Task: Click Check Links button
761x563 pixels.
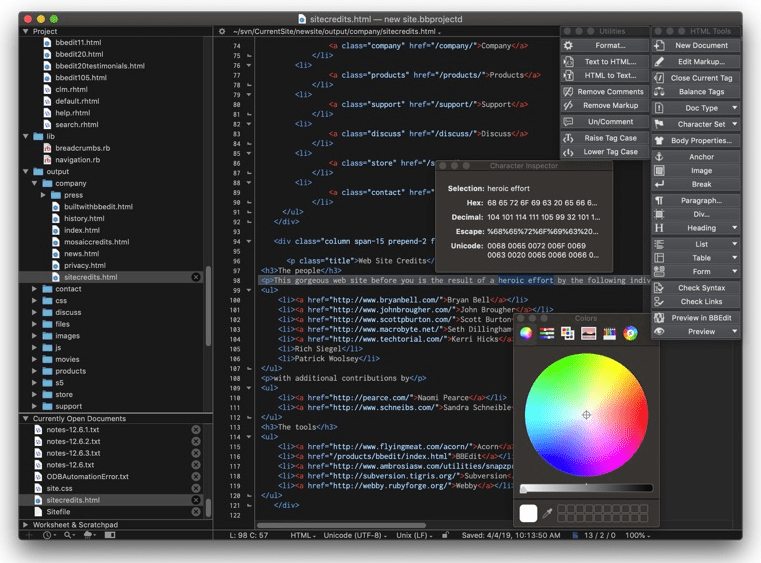Action: pos(696,301)
